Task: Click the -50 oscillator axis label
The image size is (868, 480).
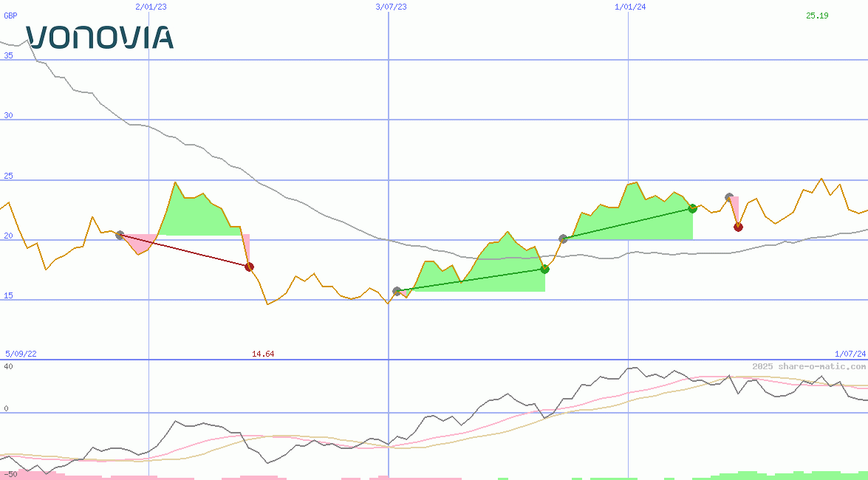Action: 10,475
